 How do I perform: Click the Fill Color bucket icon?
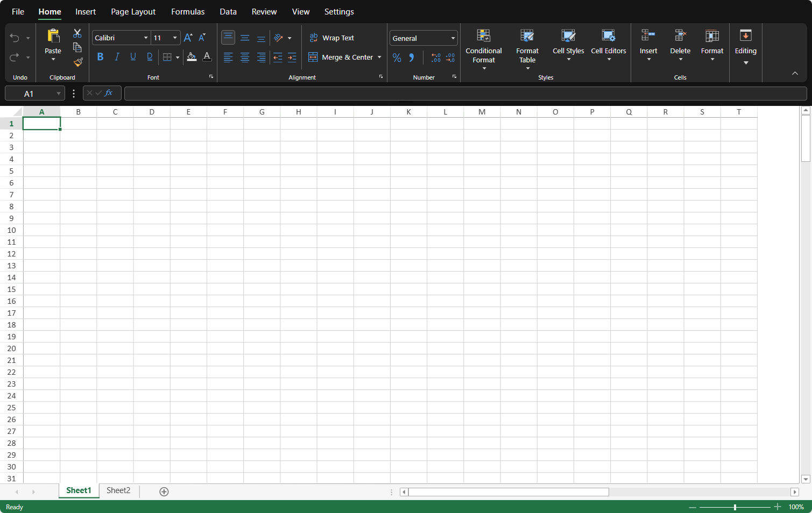(x=192, y=57)
